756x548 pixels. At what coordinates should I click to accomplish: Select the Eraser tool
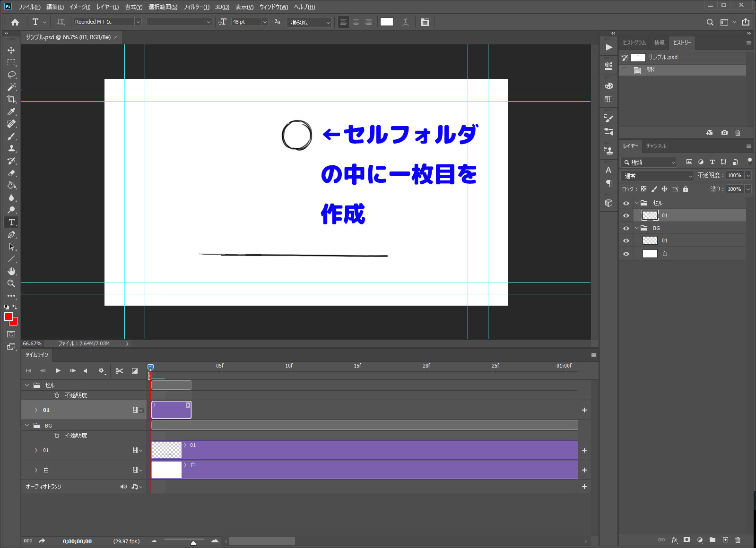pyautogui.click(x=11, y=173)
